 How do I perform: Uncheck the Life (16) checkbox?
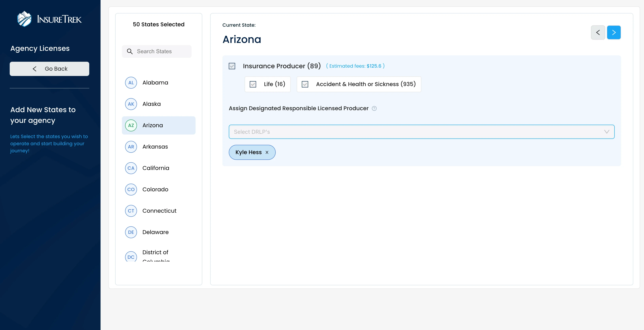coord(253,84)
